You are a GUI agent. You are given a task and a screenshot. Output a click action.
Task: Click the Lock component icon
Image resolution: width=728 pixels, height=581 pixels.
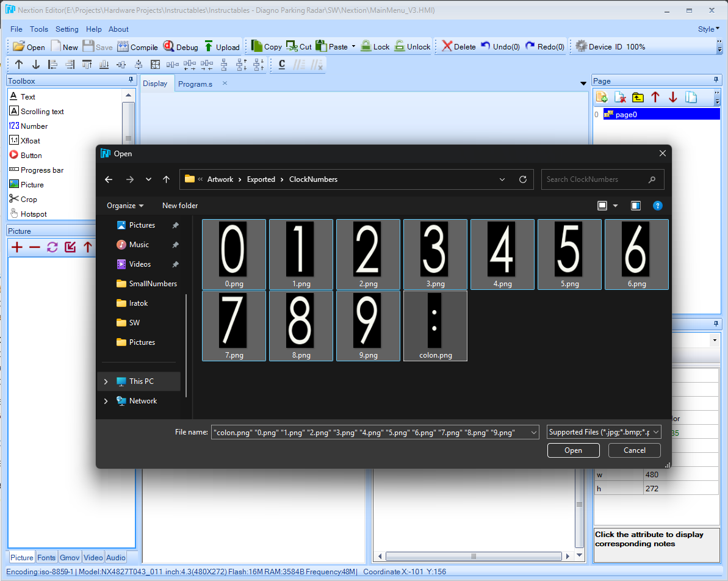click(366, 46)
